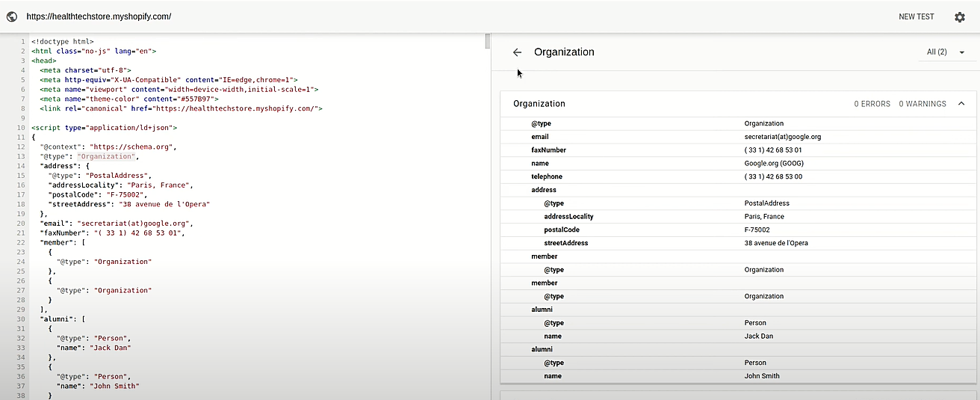Click the code panel vertical scrollbar
The image size is (980, 400).
pyautogui.click(x=488, y=40)
